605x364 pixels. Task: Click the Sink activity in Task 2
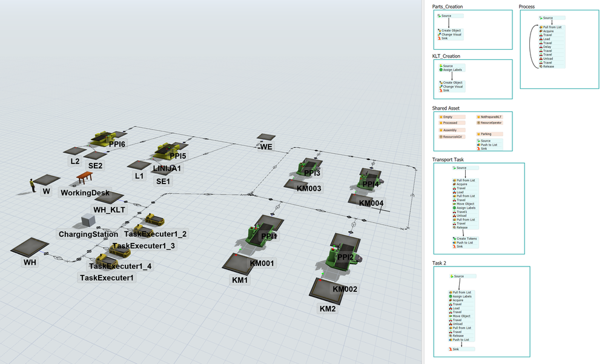(x=461, y=349)
